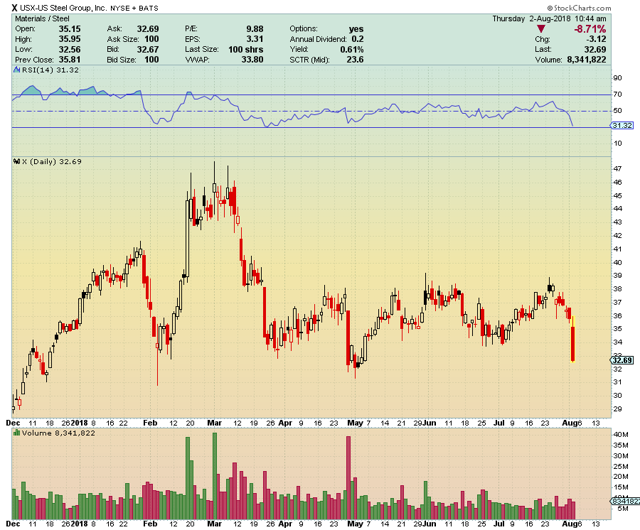
Task: Click the High value 35.95
Action: [x=69, y=39]
